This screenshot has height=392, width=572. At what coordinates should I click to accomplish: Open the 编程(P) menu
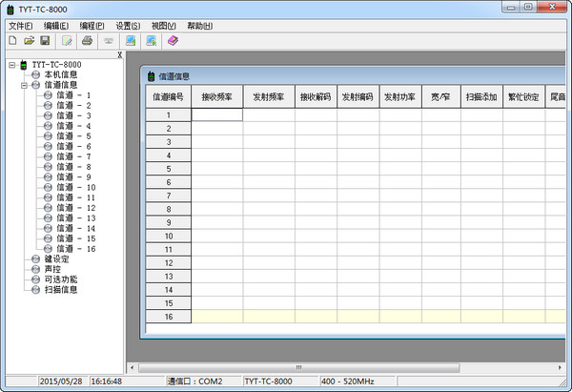92,26
